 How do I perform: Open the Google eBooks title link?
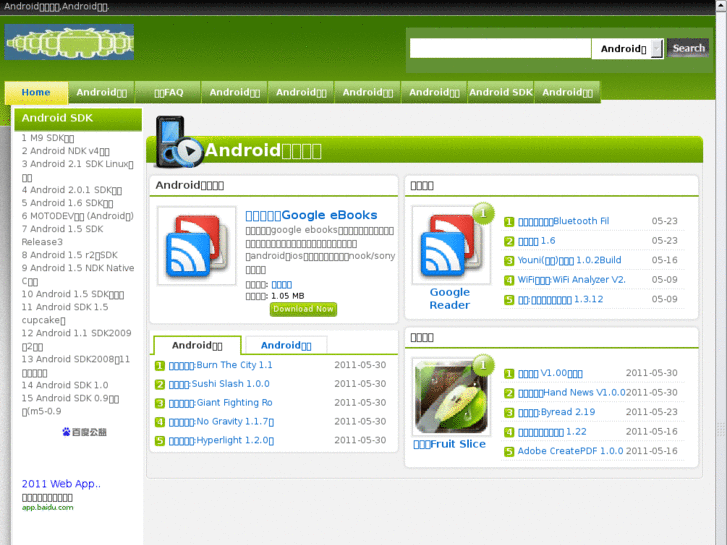(x=311, y=215)
